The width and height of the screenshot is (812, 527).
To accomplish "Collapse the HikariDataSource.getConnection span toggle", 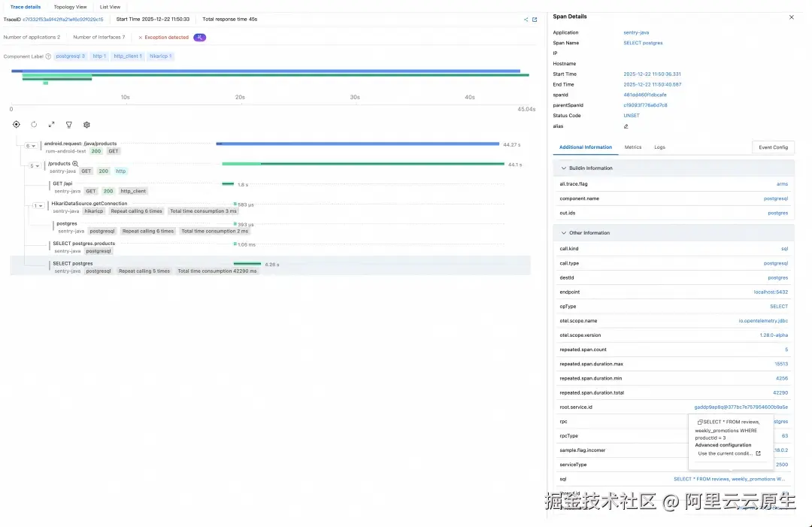I will click(x=38, y=205).
